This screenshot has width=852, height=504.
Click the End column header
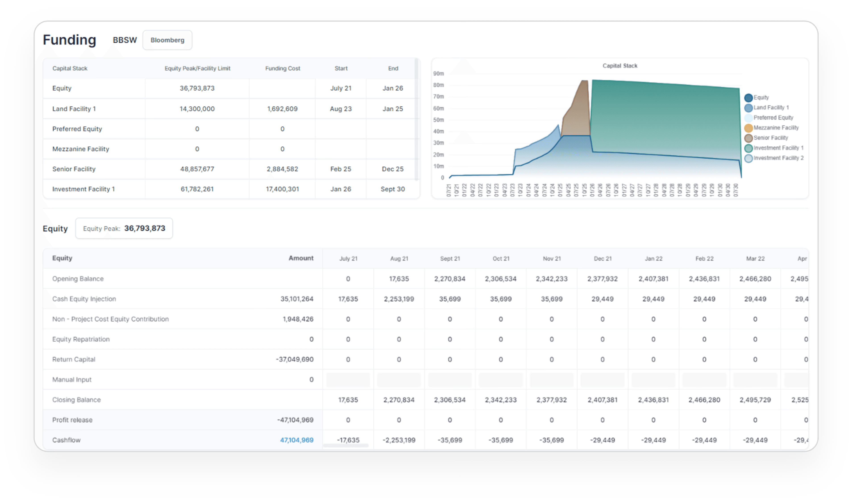393,68
